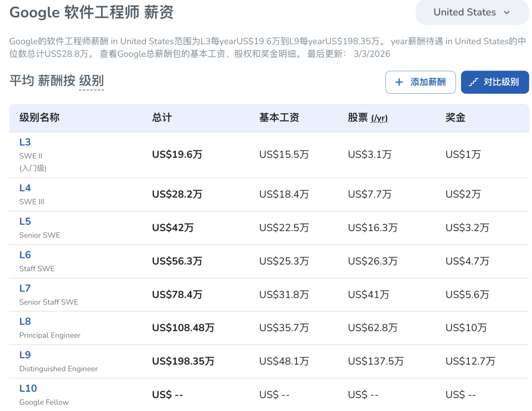Viewport: 532px width, 411px height.
Task: Open the L10 Google Fellow link
Action: pos(29,388)
